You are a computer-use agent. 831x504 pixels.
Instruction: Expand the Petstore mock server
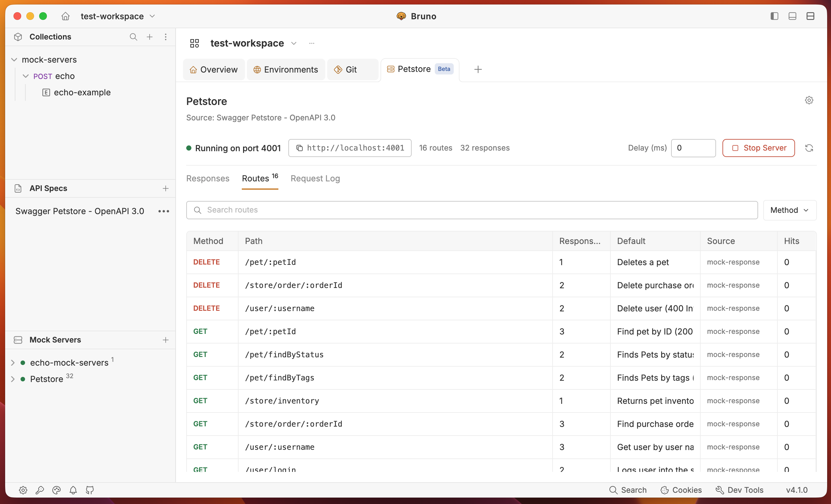point(13,379)
